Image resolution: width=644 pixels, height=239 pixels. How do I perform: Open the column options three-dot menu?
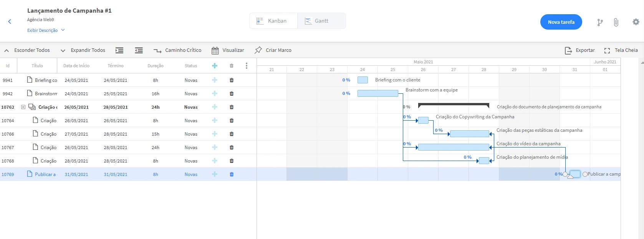[247, 66]
